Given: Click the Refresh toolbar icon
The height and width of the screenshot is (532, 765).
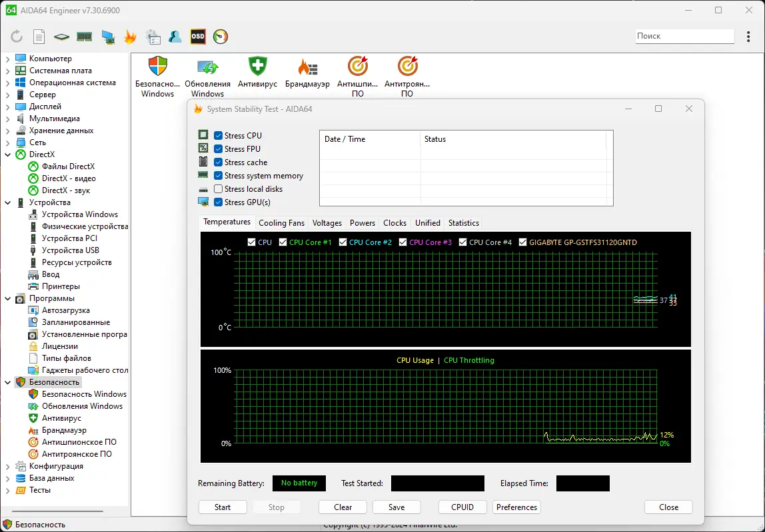Looking at the screenshot, I should 17,37.
